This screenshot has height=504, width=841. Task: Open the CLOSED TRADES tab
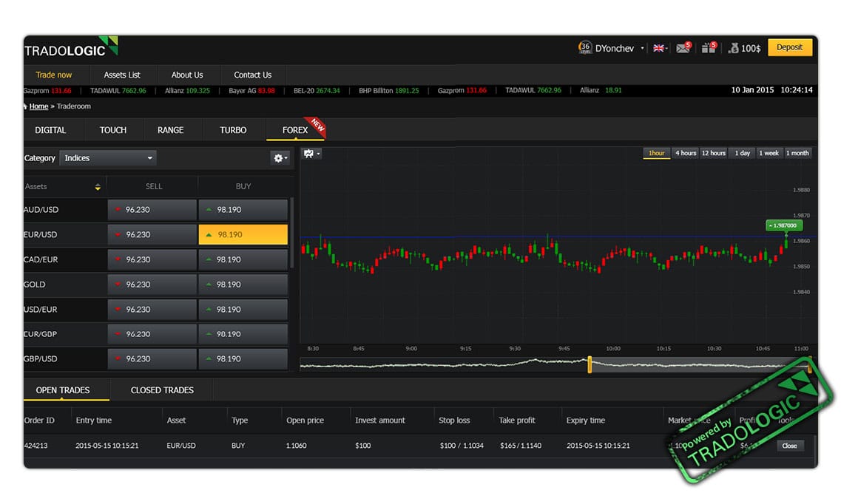pyautogui.click(x=162, y=390)
